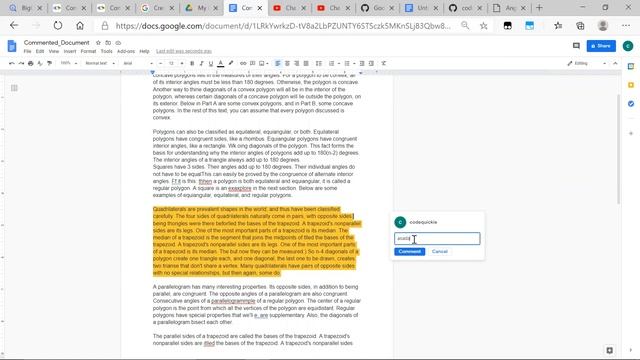Expand the side panel chevron at bottom right

click(x=631, y=350)
